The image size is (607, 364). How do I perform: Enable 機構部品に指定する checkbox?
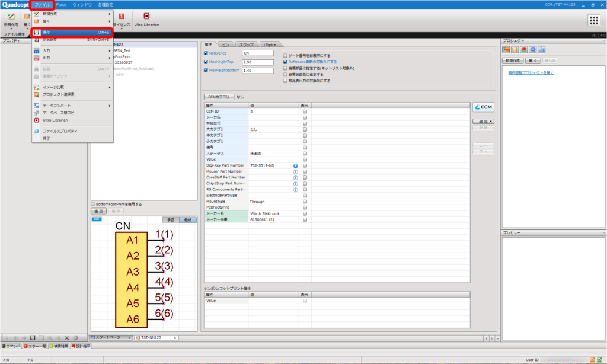click(285, 68)
